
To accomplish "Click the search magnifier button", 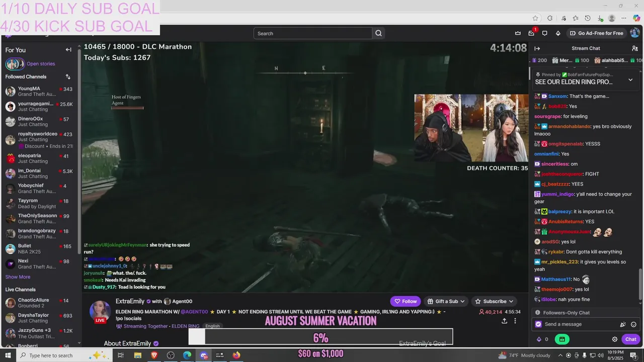I will [378, 33].
